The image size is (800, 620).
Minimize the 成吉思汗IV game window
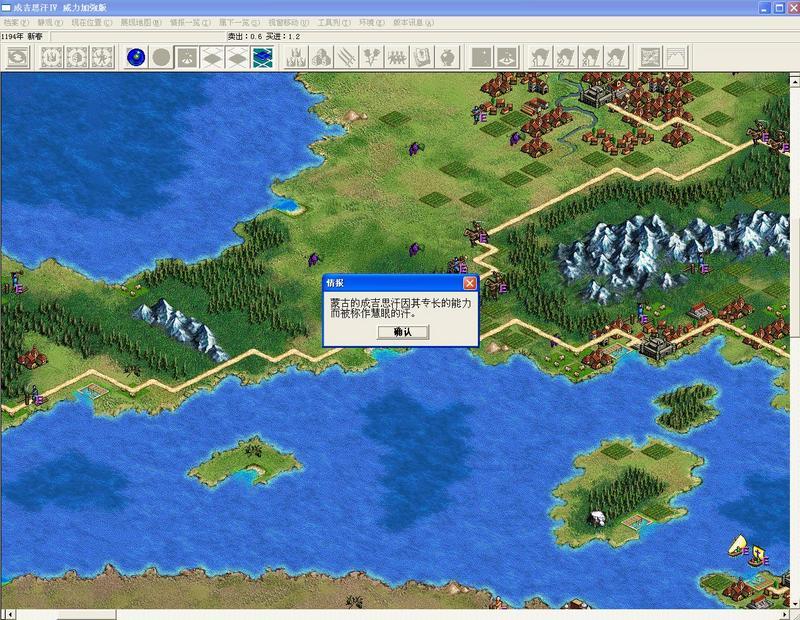point(765,8)
